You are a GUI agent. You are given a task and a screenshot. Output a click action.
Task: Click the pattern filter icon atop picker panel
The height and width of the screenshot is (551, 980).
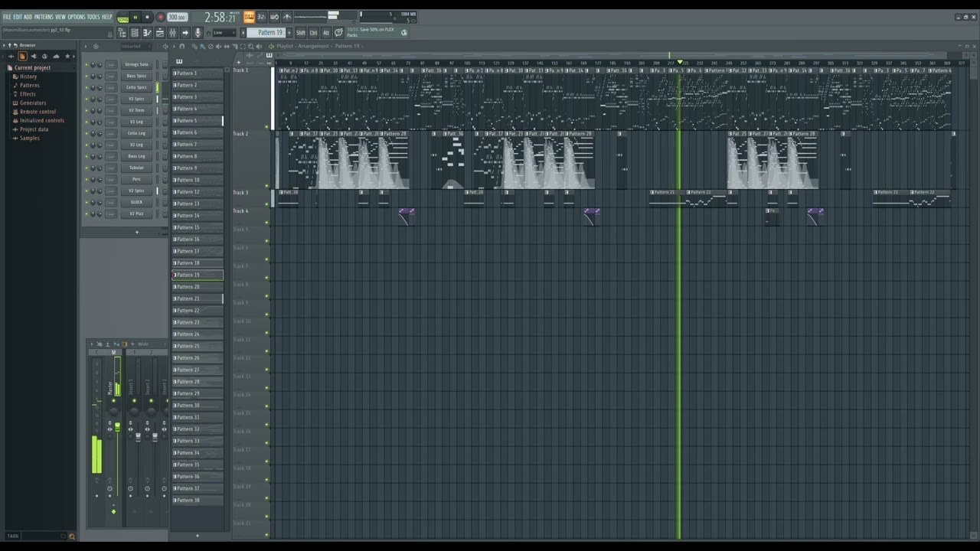point(179,61)
